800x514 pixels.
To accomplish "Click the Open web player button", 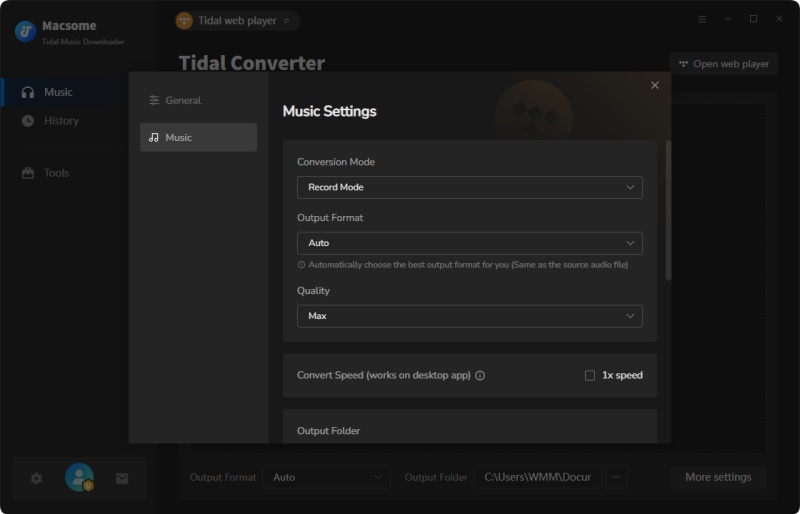I will click(x=723, y=64).
